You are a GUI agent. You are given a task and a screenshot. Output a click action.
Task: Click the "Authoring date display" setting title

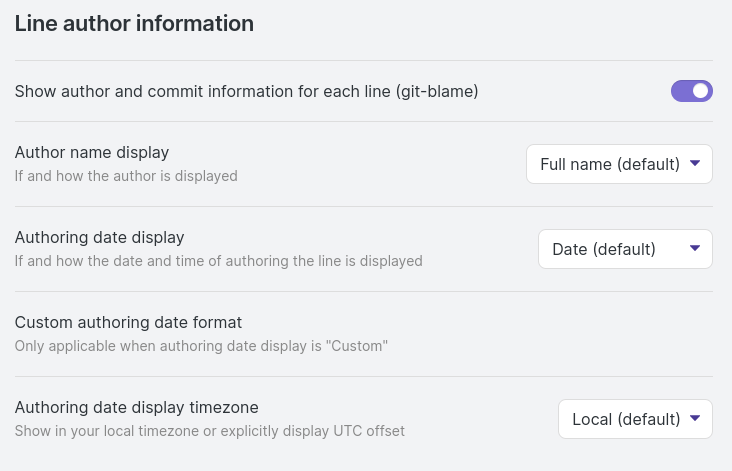pyautogui.click(x=99, y=237)
